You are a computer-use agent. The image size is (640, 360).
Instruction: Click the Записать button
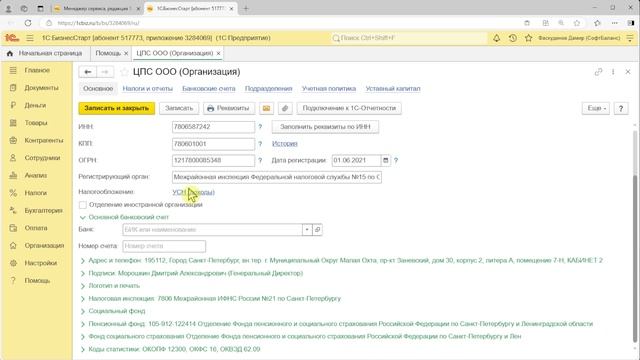(179, 108)
